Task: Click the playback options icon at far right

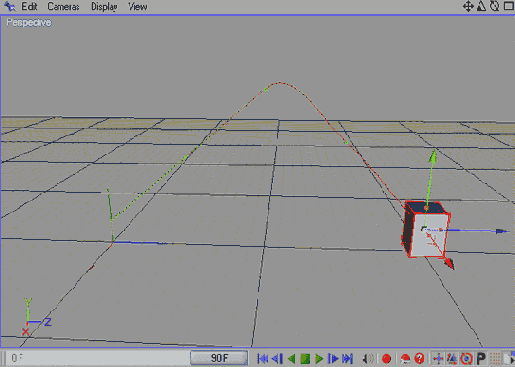Action: 509,359
